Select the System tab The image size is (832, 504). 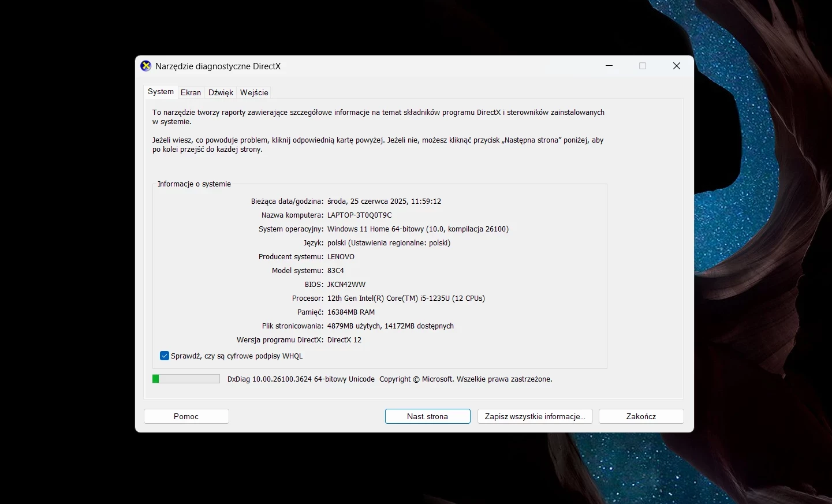(161, 92)
